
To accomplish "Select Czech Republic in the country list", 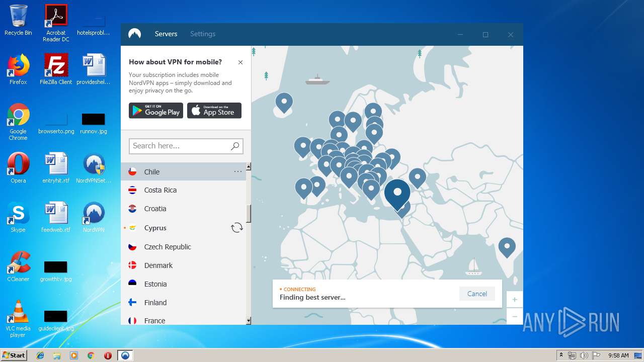I will coord(183,247).
